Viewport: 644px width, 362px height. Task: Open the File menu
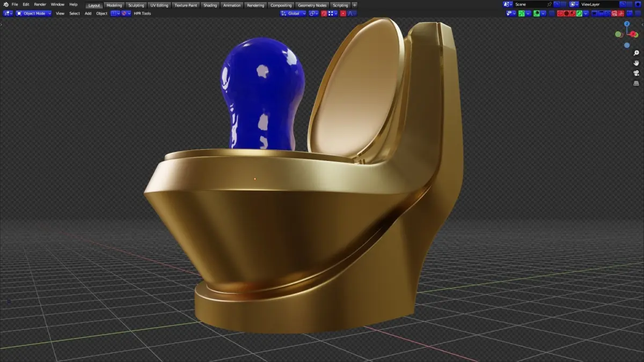click(x=15, y=4)
